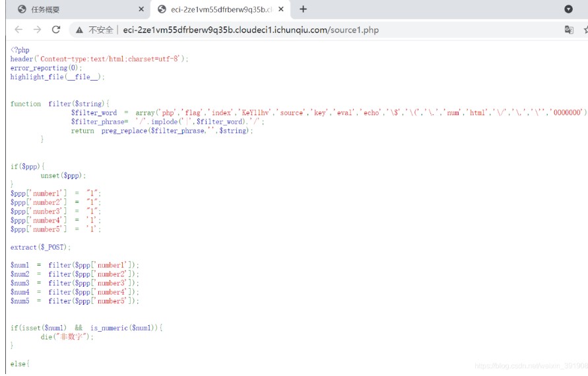Click the $ppp['number4'] assignment line
This screenshot has width=588, height=376.
coord(55,221)
